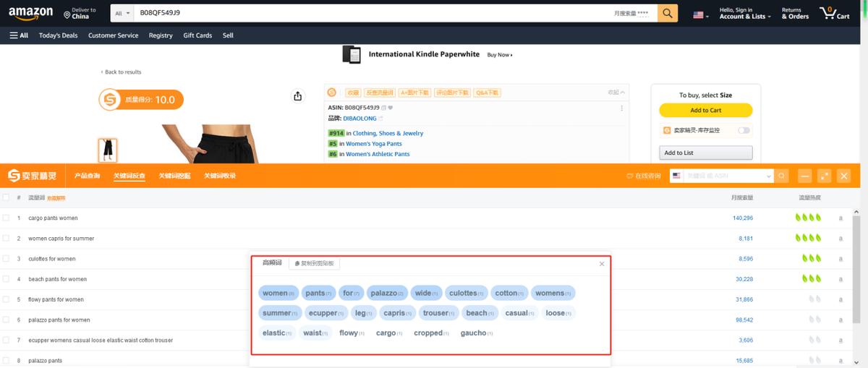The width and height of the screenshot is (868, 368).
Task: Check the box for women capris for summer
Action: [6, 238]
